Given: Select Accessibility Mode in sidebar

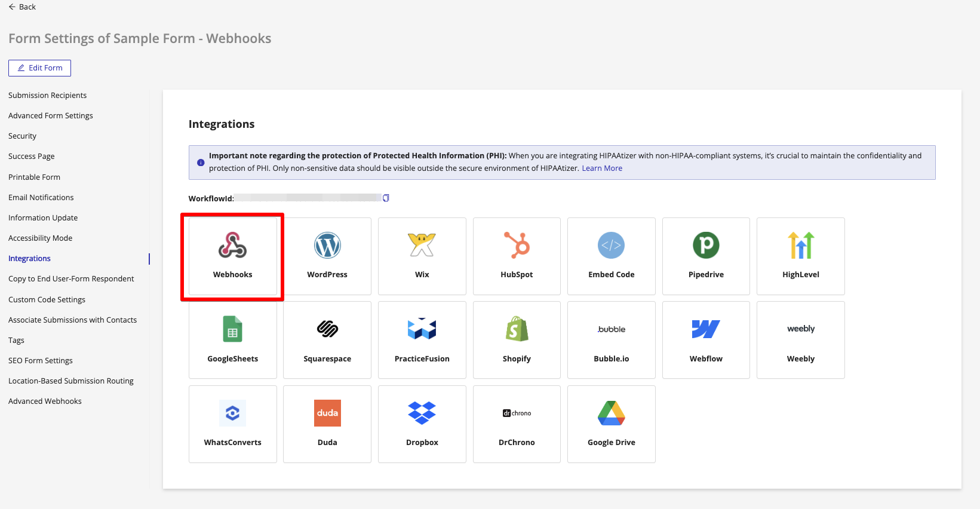Looking at the screenshot, I should click(x=41, y=238).
